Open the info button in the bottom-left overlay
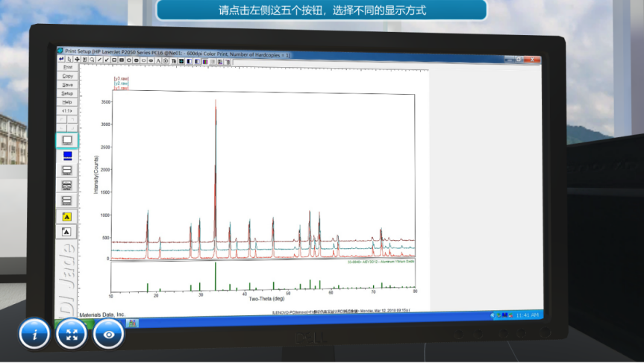644x363 pixels. point(34,334)
